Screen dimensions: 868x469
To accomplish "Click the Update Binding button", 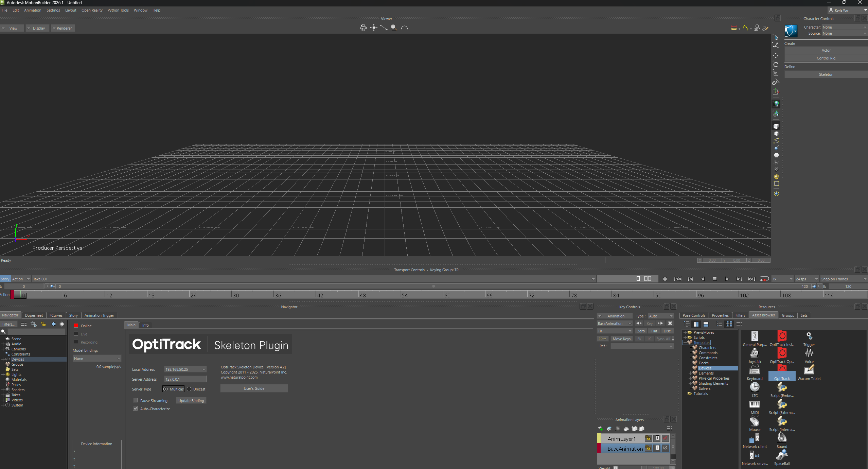I will point(191,401).
